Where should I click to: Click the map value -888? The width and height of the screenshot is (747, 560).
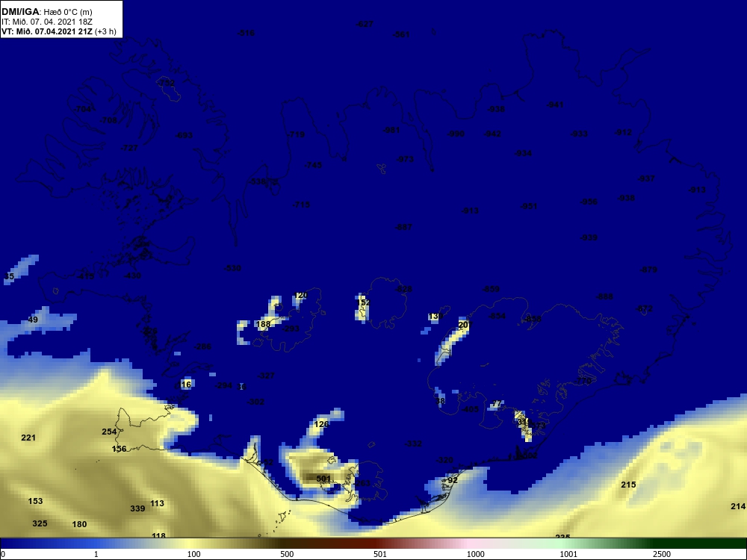pyautogui.click(x=604, y=296)
